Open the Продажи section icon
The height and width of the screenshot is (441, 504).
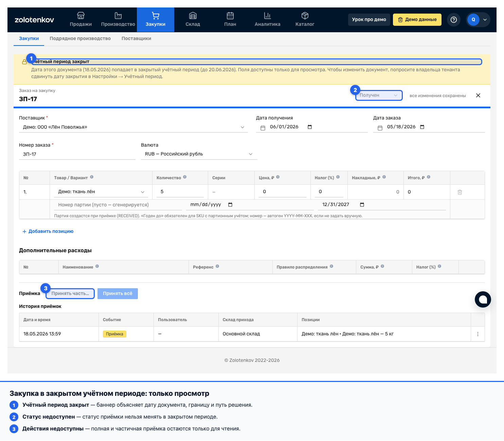click(81, 16)
